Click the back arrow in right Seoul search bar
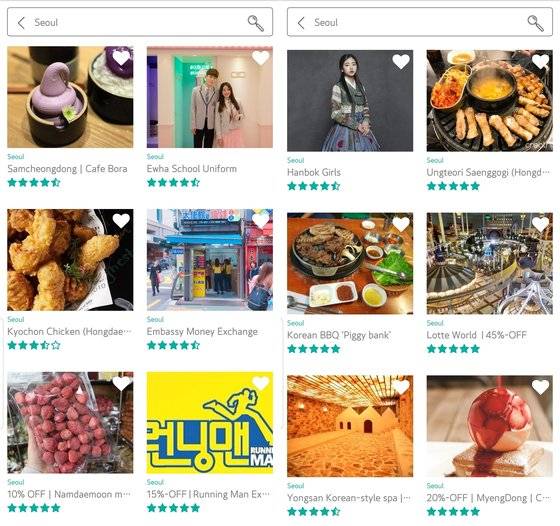 [x=301, y=22]
